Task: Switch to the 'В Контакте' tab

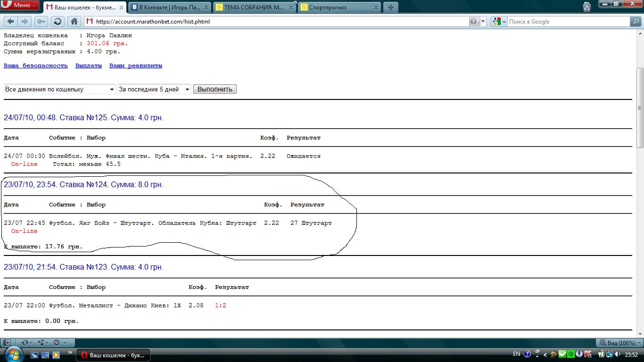Action: pyautogui.click(x=170, y=7)
